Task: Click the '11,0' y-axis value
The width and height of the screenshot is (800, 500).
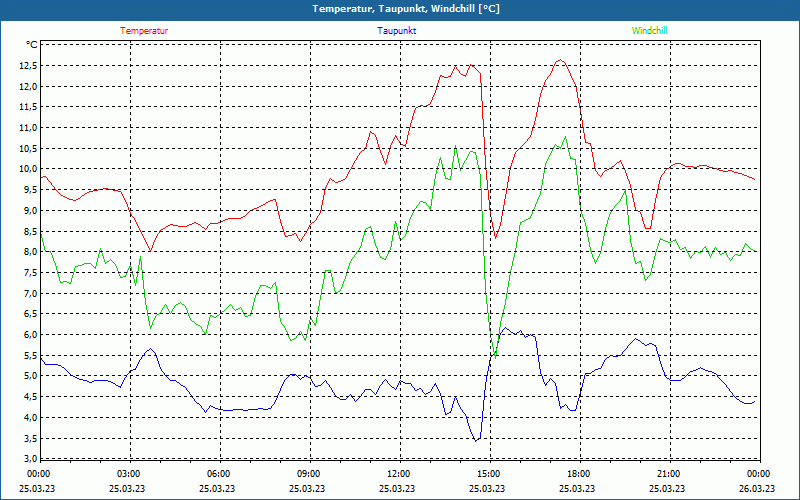Action: point(28,128)
